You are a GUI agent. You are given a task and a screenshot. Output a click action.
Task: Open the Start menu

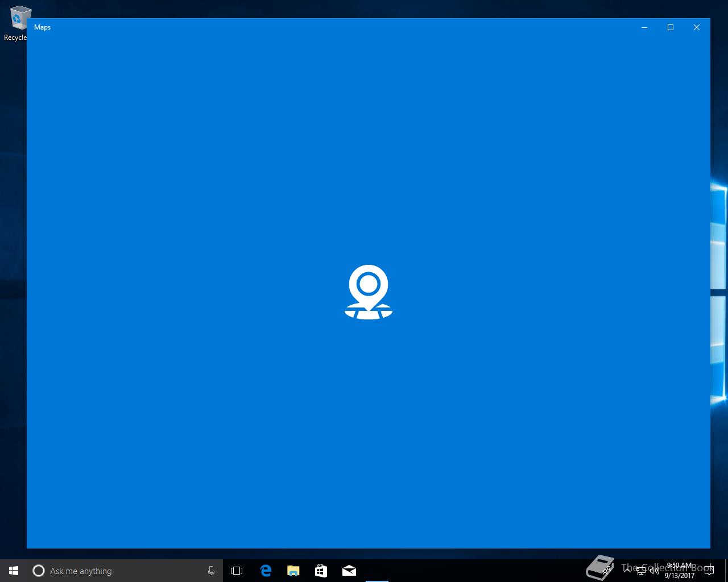tap(14, 571)
